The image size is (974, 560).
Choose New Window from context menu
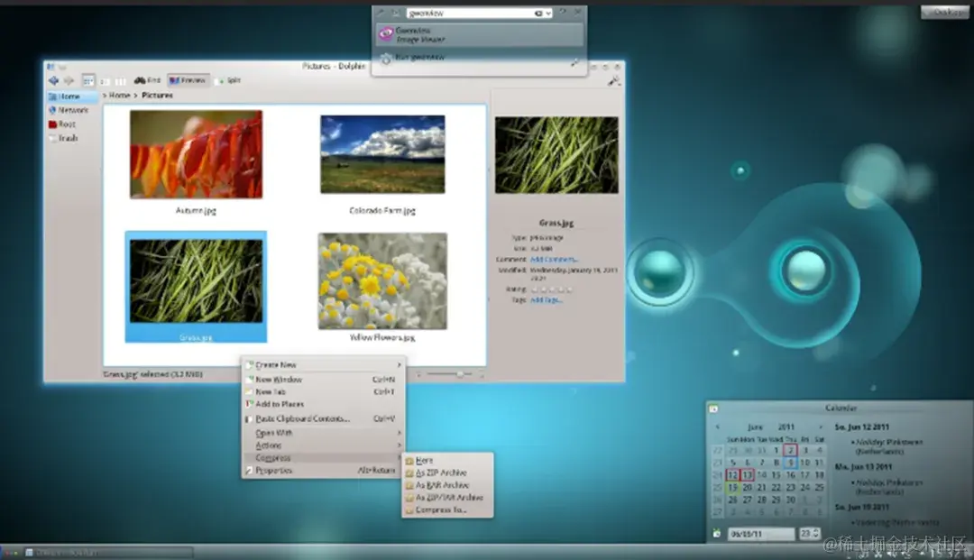point(323,380)
